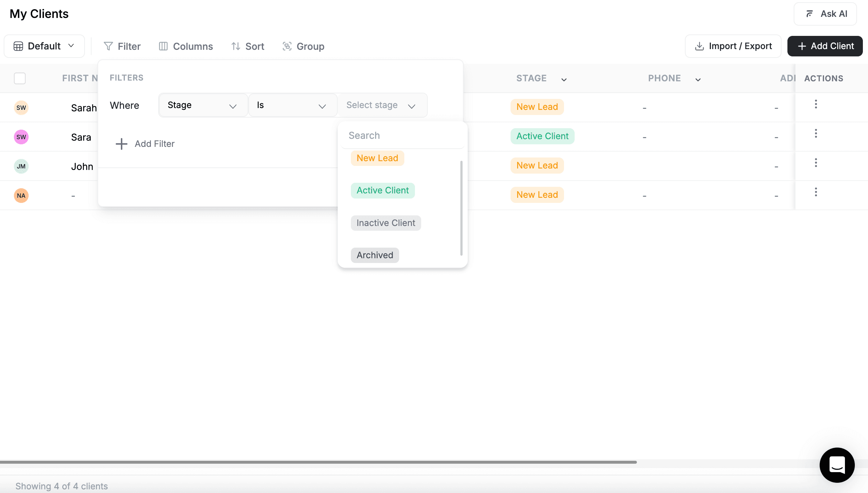Open the Filter panel icon

(x=108, y=46)
